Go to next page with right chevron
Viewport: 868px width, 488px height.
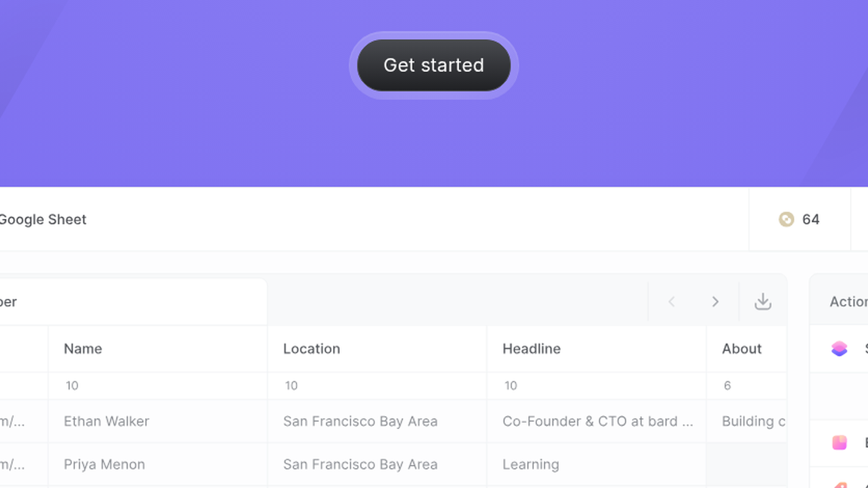(715, 302)
